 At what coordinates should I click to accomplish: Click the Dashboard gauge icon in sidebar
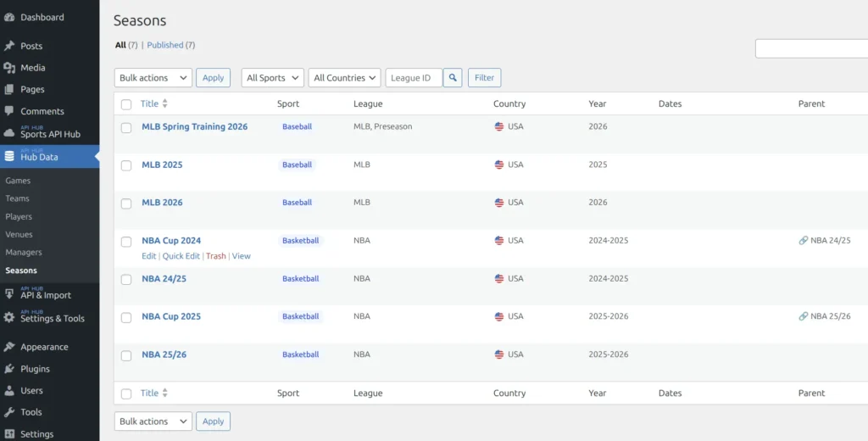point(8,17)
